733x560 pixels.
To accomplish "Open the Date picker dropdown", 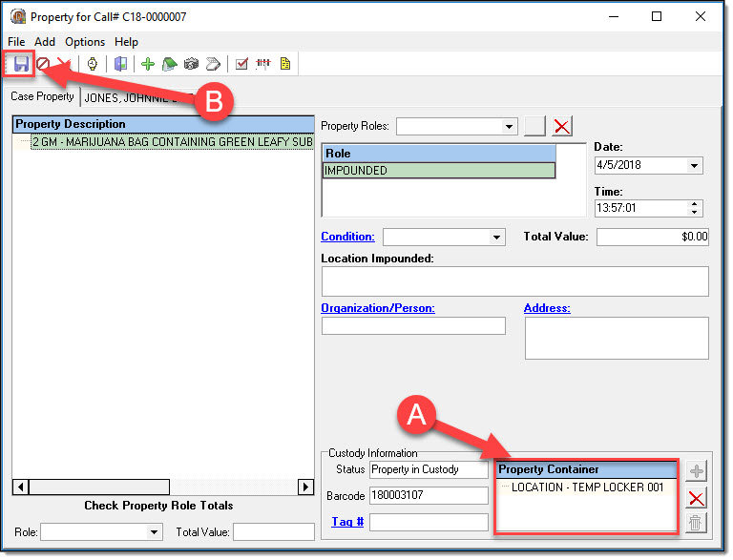I will tap(694, 165).
